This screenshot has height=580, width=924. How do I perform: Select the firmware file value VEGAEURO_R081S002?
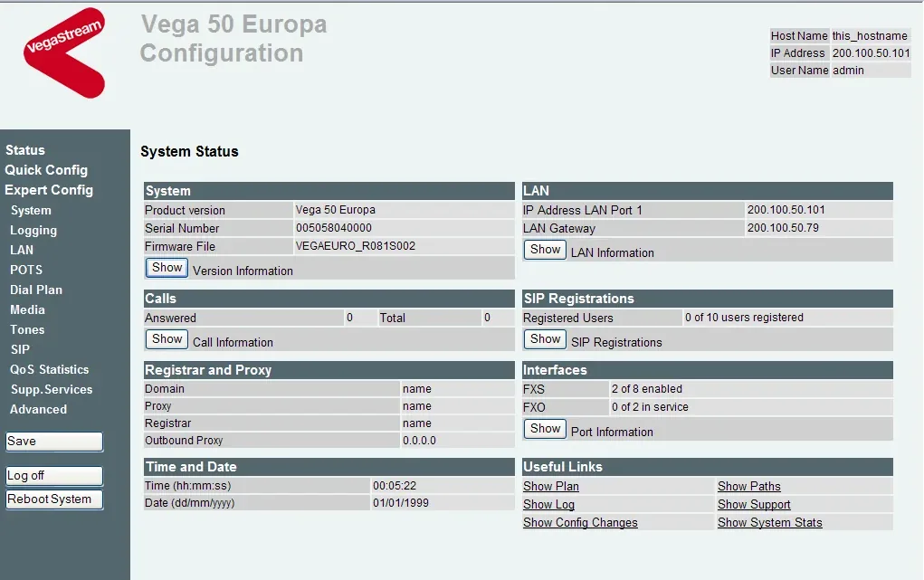point(356,246)
